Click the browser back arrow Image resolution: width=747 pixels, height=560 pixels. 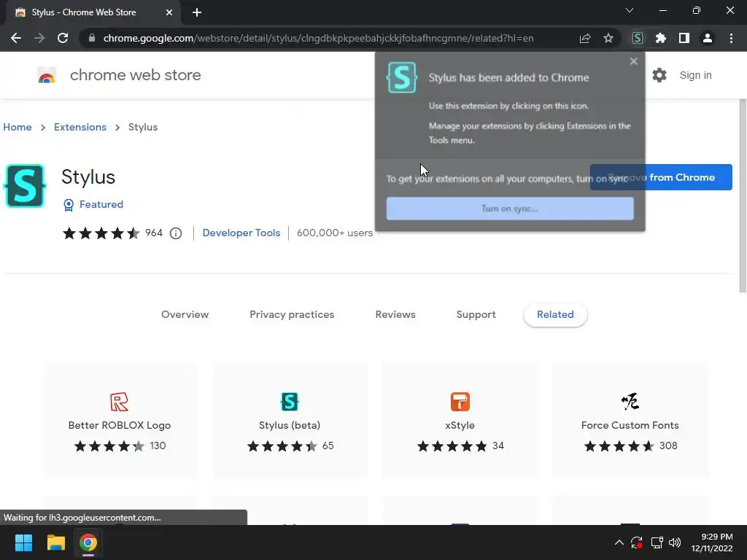pyautogui.click(x=16, y=38)
